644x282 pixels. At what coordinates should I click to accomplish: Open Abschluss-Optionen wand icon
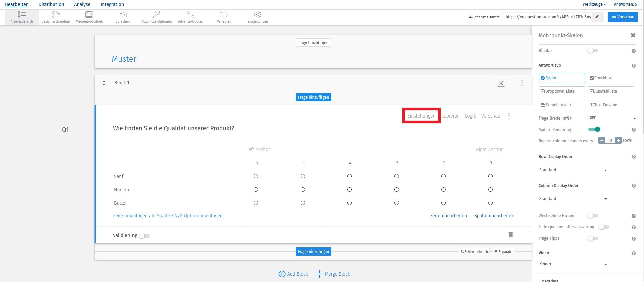(x=157, y=14)
